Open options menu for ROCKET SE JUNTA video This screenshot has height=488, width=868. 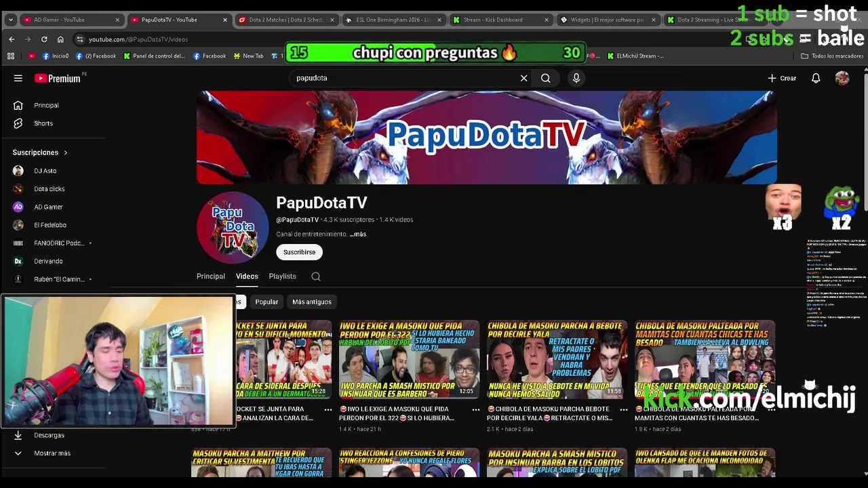coord(328,409)
